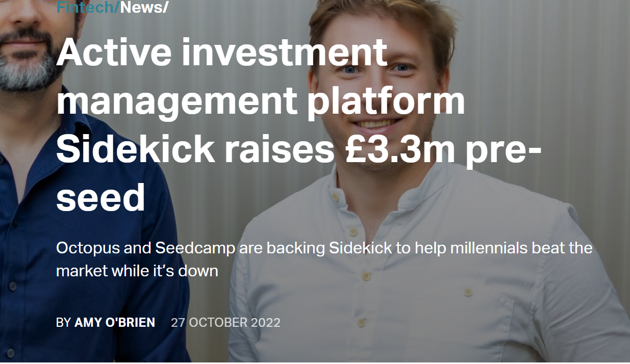
Task: Click 'market while it's down' subtitle line
Action: coord(137,270)
